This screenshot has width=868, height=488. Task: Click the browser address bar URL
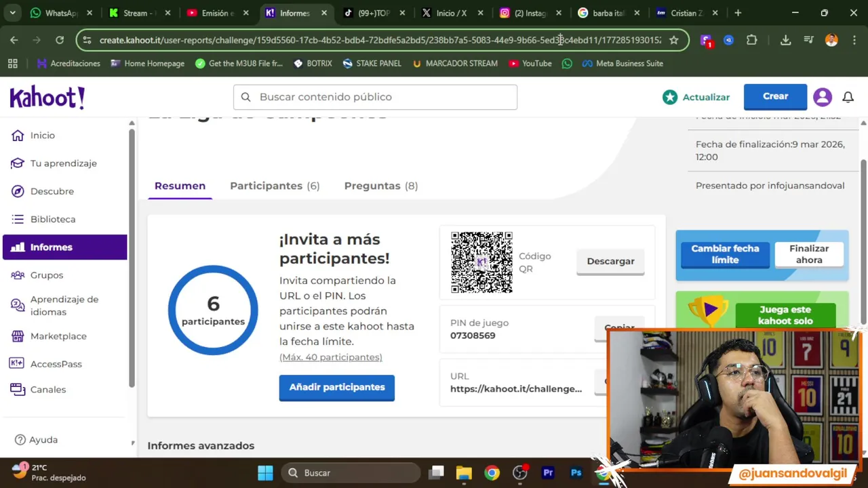(x=380, y=40)
